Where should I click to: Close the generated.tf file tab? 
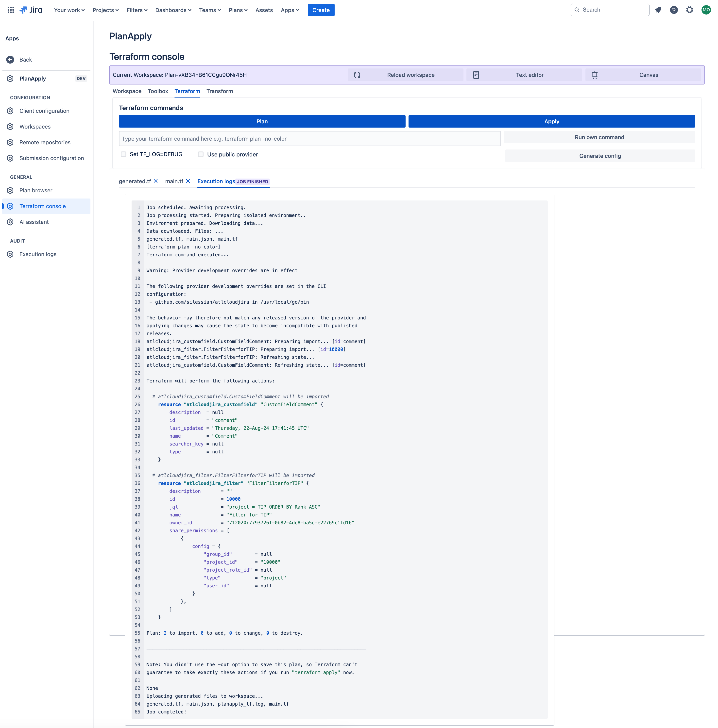point(156,181)
